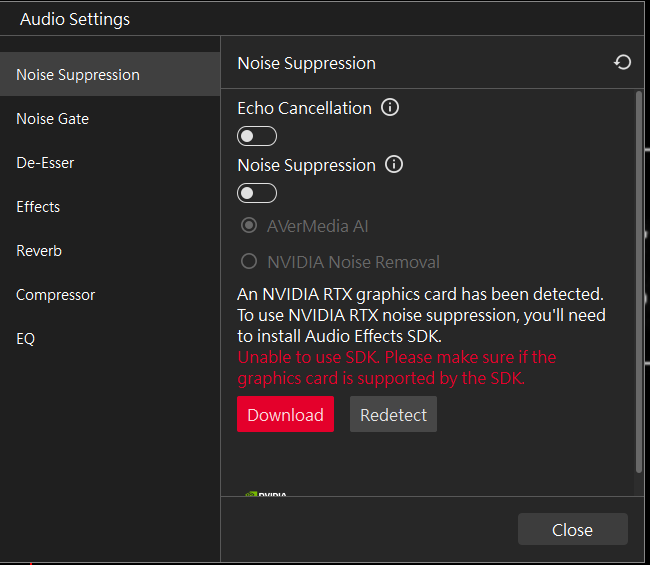The height and width of the screenshot is (565, 650).
Task: Click the info icon next to Noise Suppression
Action: pos(394,164)
